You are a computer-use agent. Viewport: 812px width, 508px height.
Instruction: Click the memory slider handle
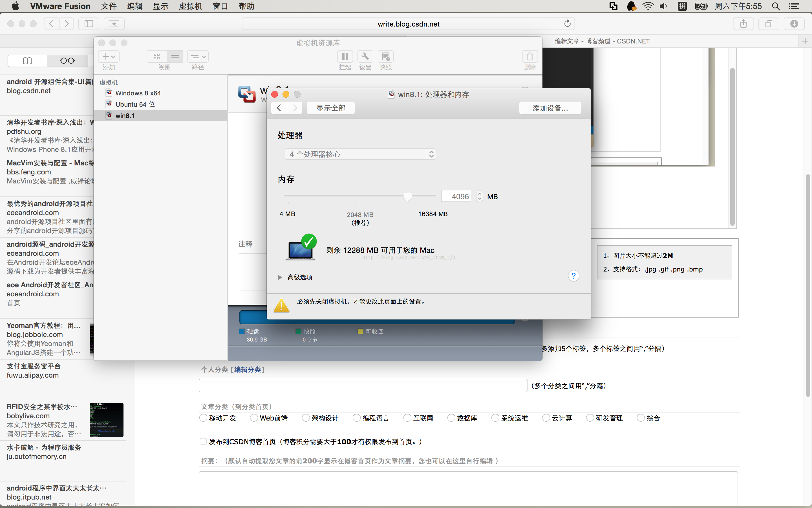tap(407, 196)
